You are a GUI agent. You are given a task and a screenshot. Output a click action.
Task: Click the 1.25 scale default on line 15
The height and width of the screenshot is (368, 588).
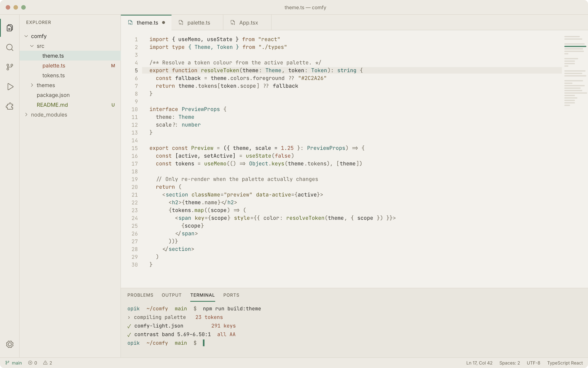point(287,148)
